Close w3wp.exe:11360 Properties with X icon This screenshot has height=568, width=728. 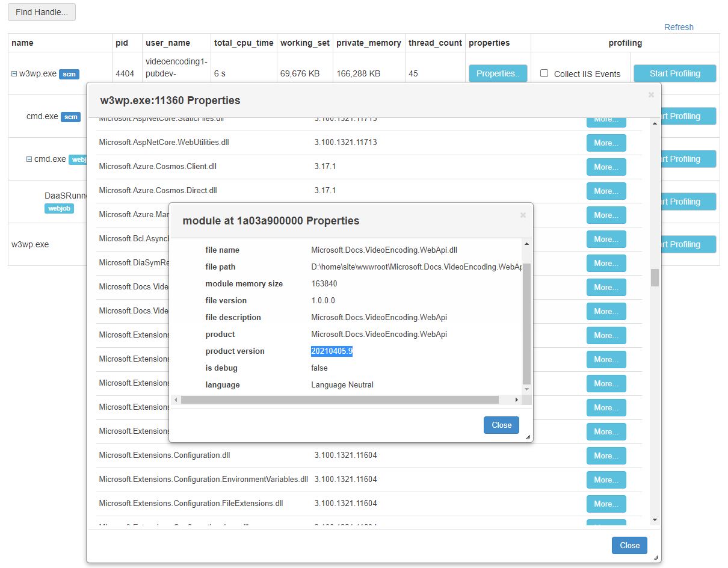(x=651, y=94)
